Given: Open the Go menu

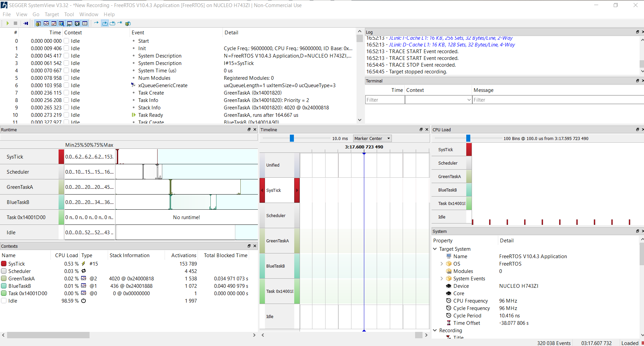Looking at the screenshot, I should pyautogui.click(x=36, y=14).
